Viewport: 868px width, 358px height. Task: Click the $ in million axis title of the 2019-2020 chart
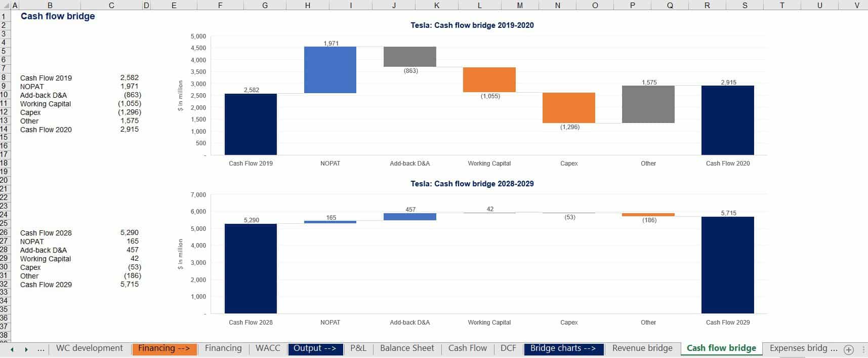coord(181,96)
